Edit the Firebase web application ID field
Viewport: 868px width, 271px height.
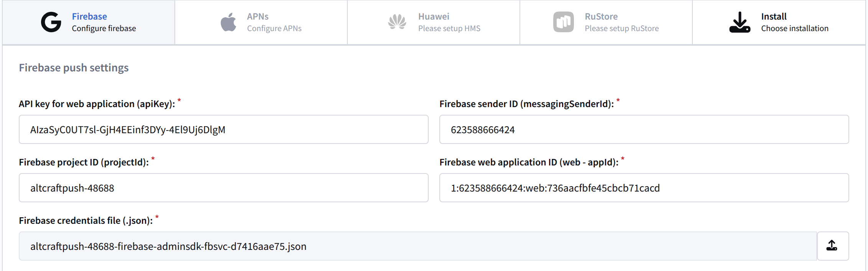point(644,188)
